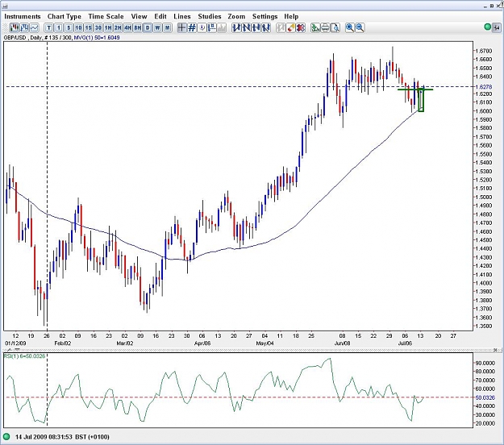Screen dimensions: 504x445
Task: Select the Daily (D) time scale button
Action: (x=148, y=27)
